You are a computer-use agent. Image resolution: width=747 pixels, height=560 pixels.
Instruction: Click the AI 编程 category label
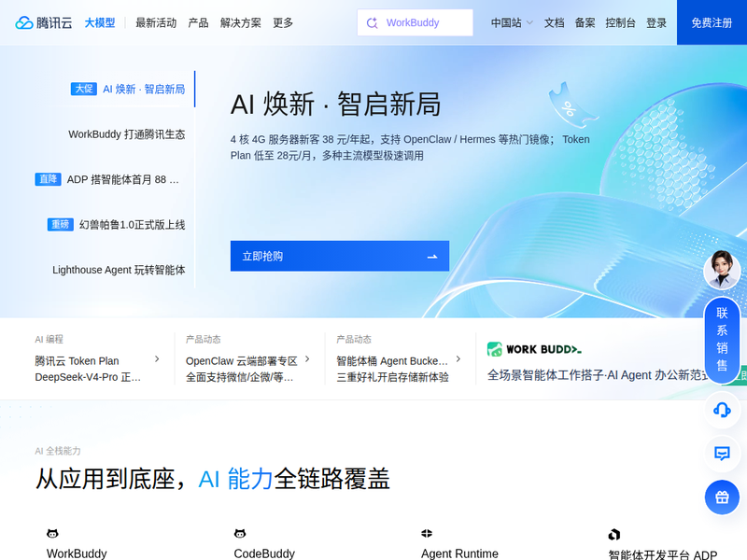tap(49, 339)
